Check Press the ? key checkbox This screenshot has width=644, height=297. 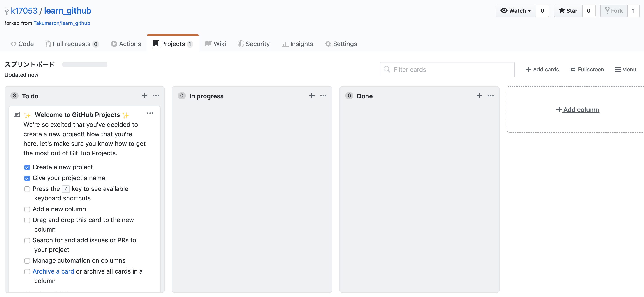27,189
